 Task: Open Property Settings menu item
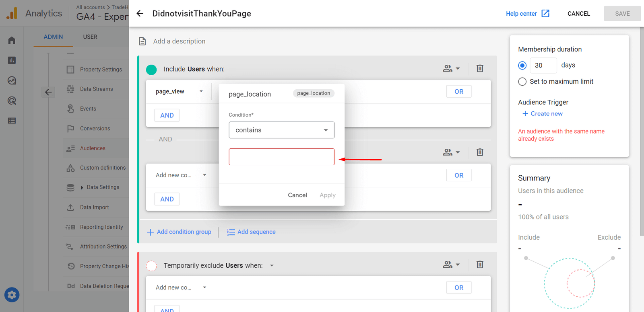click(101, 70)
